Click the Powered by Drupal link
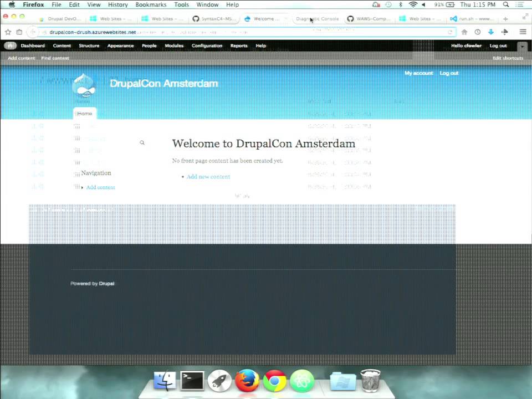The height and width of the screenshot is (399, 532). [106, 283]
